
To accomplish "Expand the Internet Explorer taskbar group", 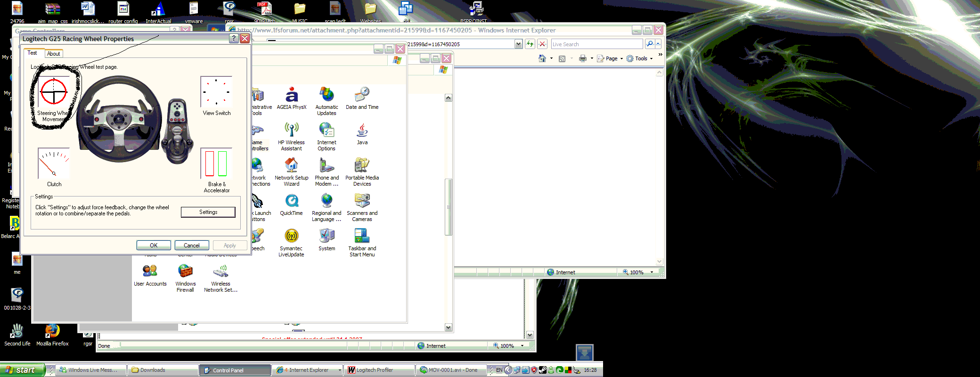I will tap(339, 370).
